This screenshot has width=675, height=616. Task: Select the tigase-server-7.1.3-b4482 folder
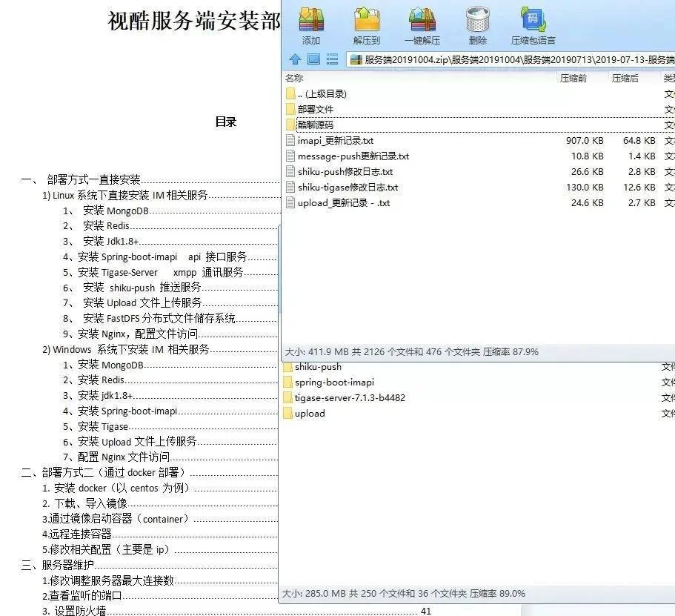click(x=350, y=398)
